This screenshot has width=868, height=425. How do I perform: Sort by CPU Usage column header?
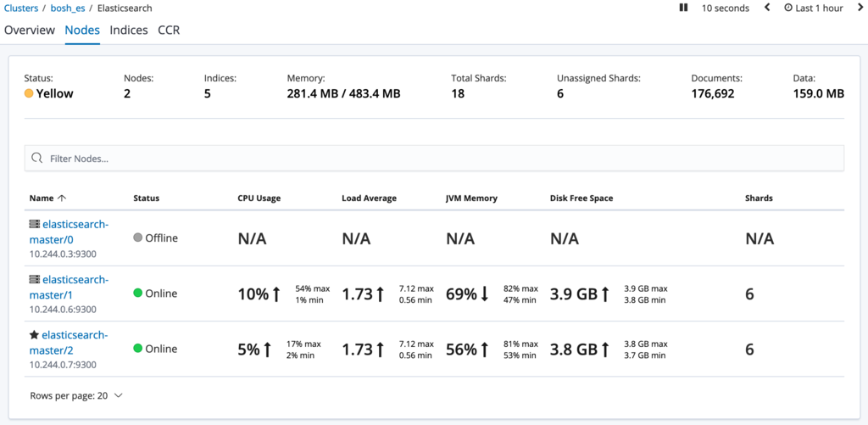tap(259, 198)
